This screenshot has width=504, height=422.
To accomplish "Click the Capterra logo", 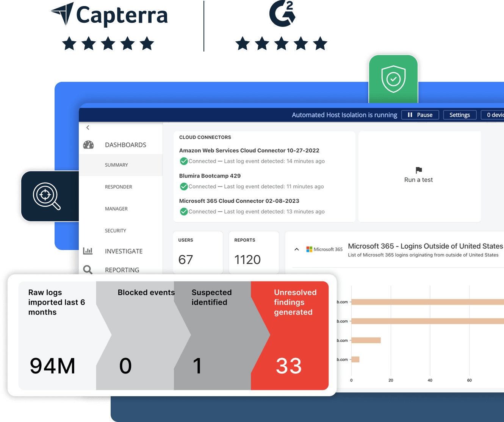I will (x=108, y=16).
